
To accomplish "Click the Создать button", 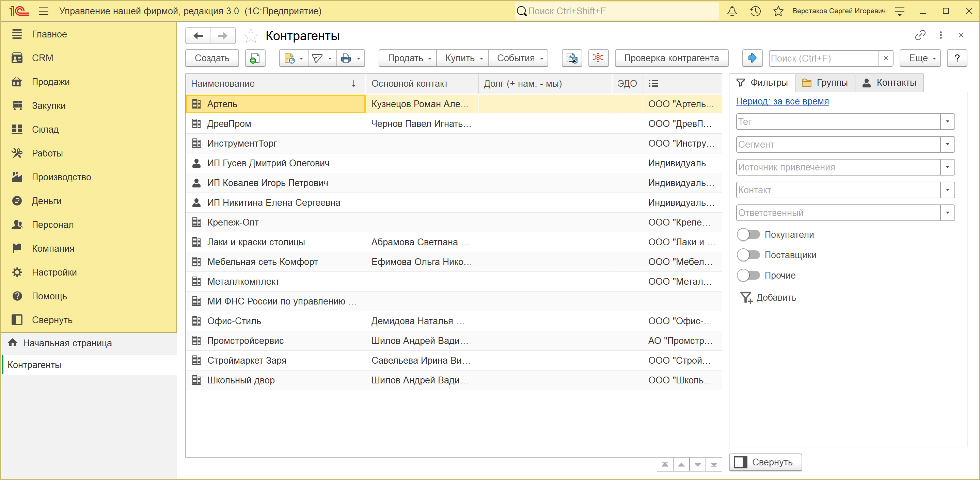I will click(x=212, y=58).
